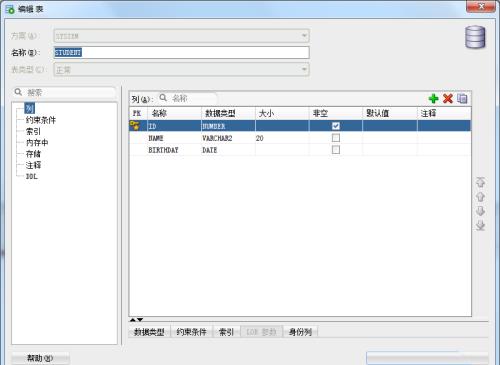500x365 pixels.
Task: Click the 大小 column header
Action: (282, 113)
